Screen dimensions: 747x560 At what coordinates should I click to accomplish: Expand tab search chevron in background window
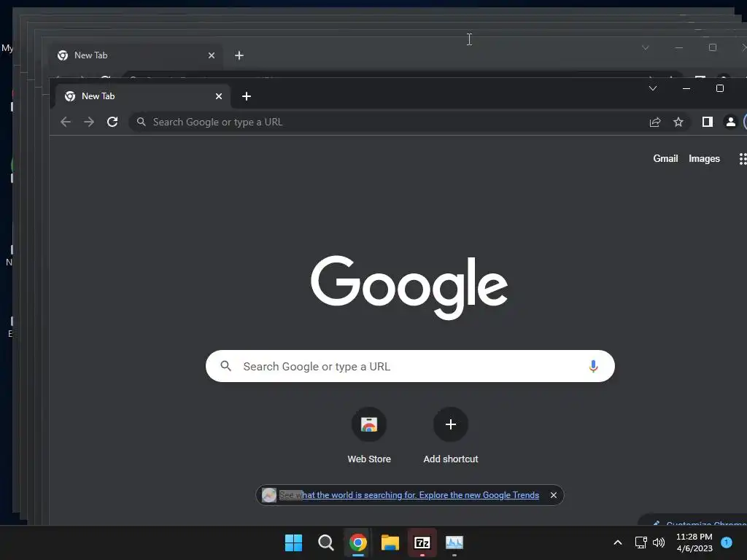pyautogui.click(x=646, y=47)
